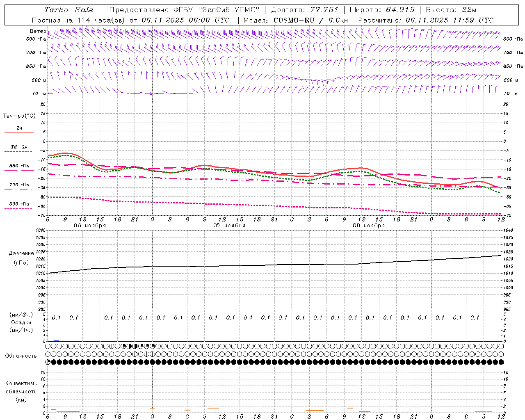This screenshot has height=420, width=525.
Task: Click the Давление pressure panel label
Action: (x=21, y=253)
